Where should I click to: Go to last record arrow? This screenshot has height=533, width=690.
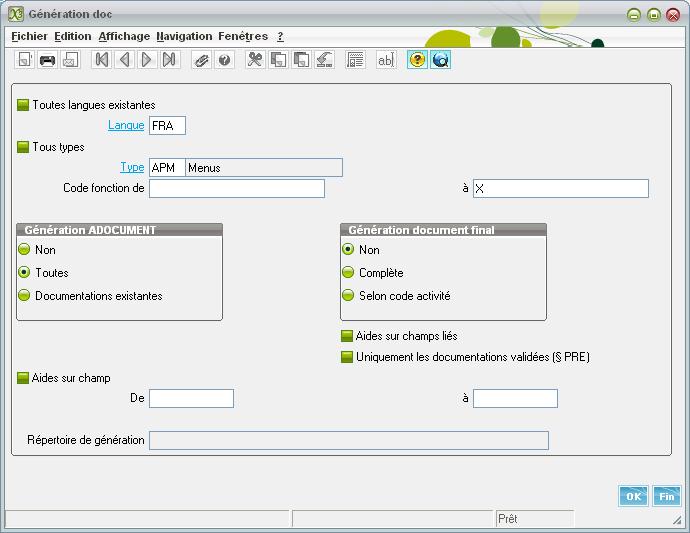click(x=170, y=60)
